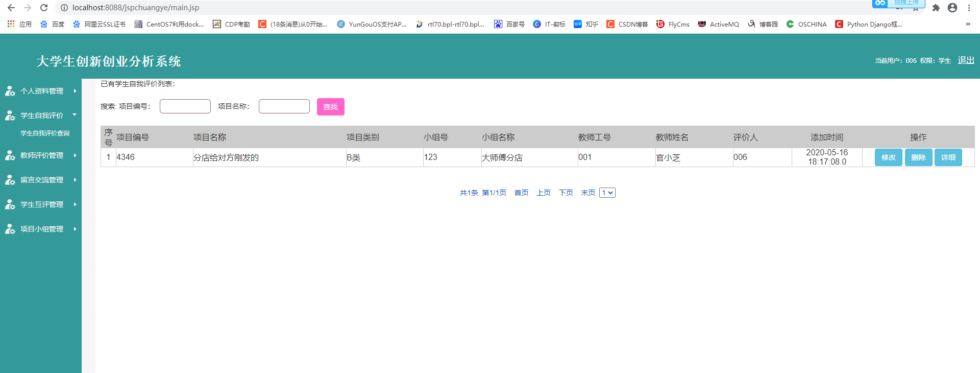980x373 pixels.
Task: Click the down arrow beside 学生自我评价
Action: click(x=75, y=115)
